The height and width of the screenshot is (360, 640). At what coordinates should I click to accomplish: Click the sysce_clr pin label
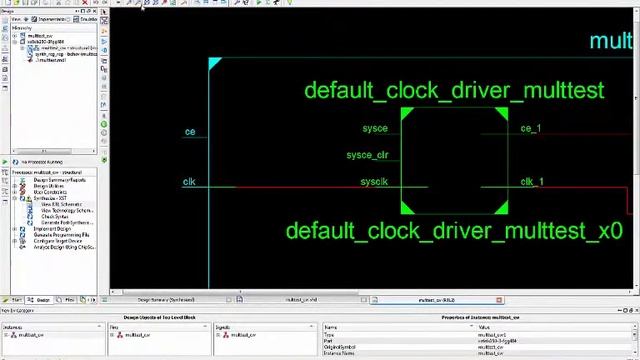pos(367,155)
